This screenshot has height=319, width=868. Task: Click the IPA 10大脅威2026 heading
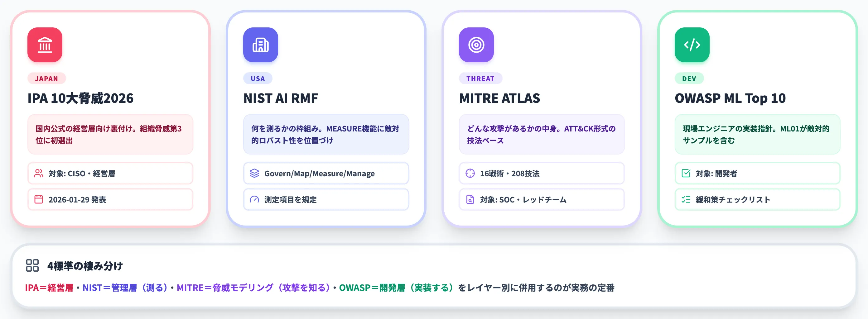[x=80, y=98]
